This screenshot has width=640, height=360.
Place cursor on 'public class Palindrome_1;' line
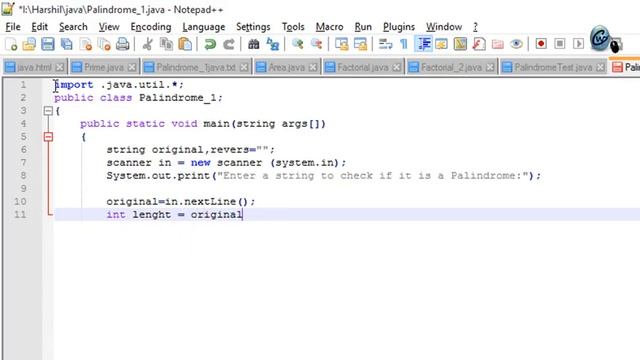click(x=138, y=98)
